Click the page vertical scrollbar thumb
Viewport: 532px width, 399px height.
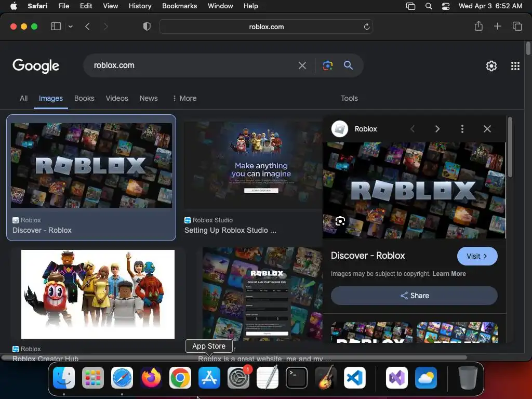(528, 48)
